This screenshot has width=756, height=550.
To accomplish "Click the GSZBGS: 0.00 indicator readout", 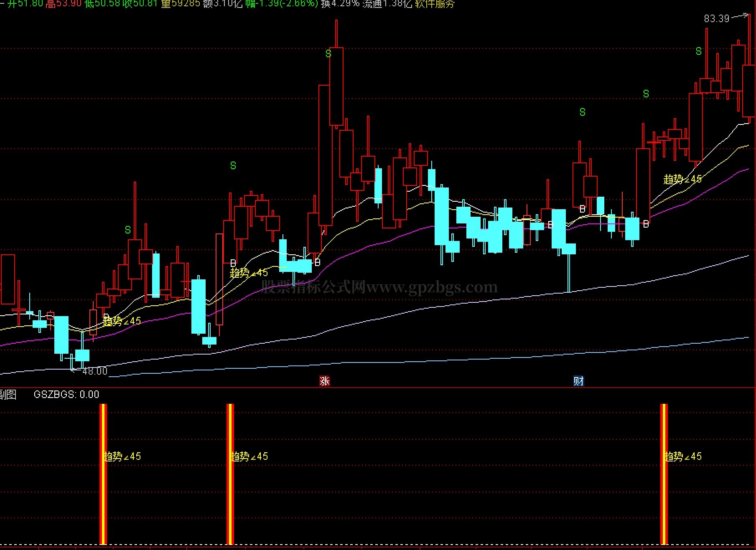I will [66, 394].
